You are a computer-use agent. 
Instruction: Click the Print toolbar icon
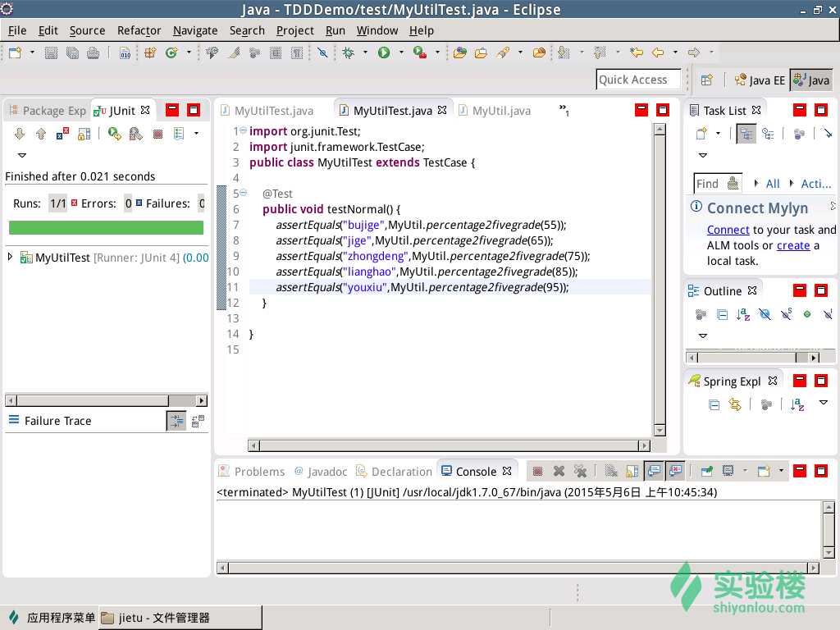94,52
